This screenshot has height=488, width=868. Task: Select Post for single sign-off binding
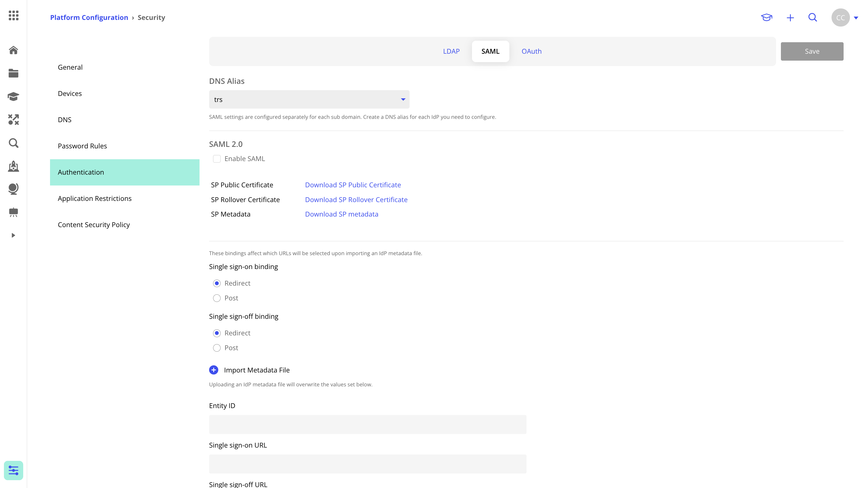(217, 348)
